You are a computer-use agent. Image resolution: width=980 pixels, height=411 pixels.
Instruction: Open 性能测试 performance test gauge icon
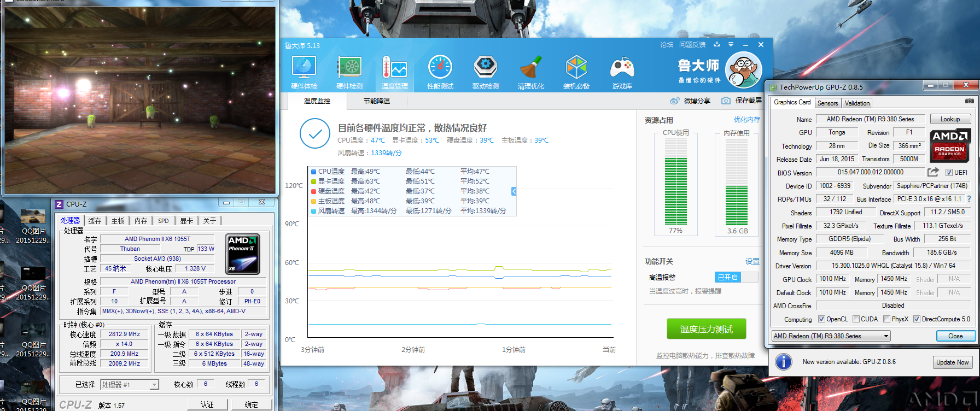(440, 72)
